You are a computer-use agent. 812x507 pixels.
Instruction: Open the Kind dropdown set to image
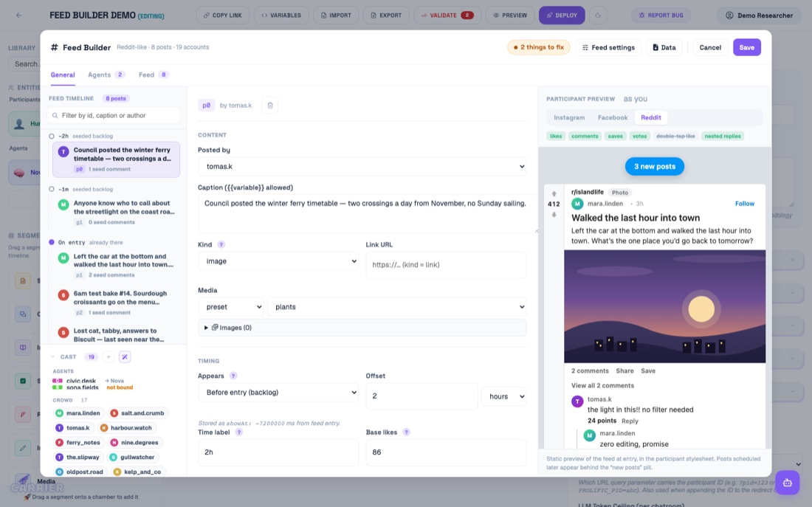tap(278, 261)
